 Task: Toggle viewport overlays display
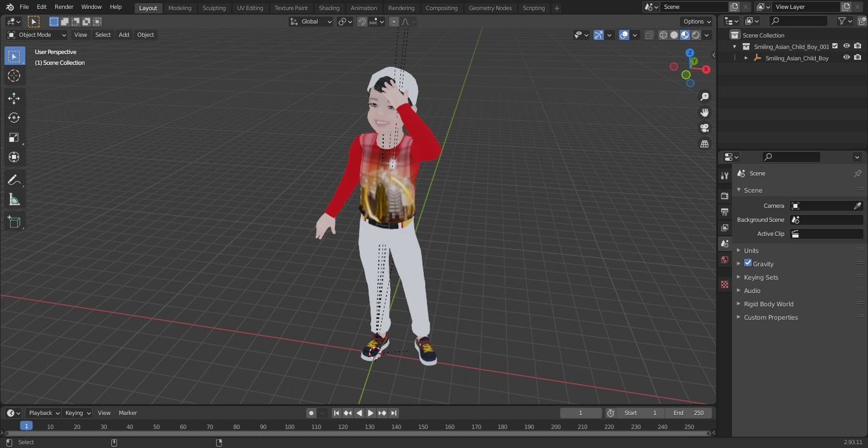[x=624, y=35]
